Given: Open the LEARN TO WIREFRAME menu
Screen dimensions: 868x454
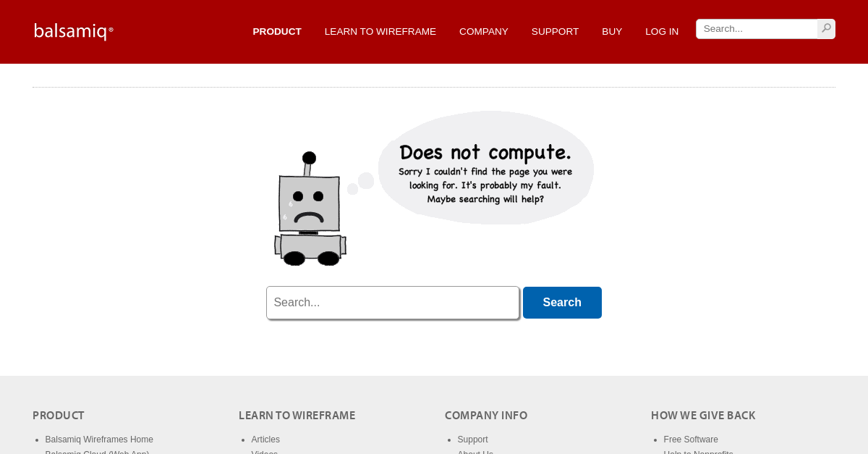Looking at the screenshot, I should 380,32.
